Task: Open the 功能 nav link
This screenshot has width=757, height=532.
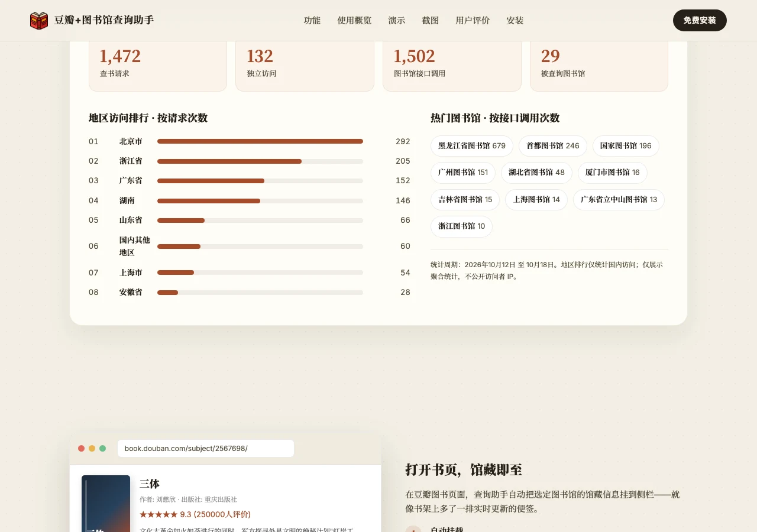Action: (312, 21)
